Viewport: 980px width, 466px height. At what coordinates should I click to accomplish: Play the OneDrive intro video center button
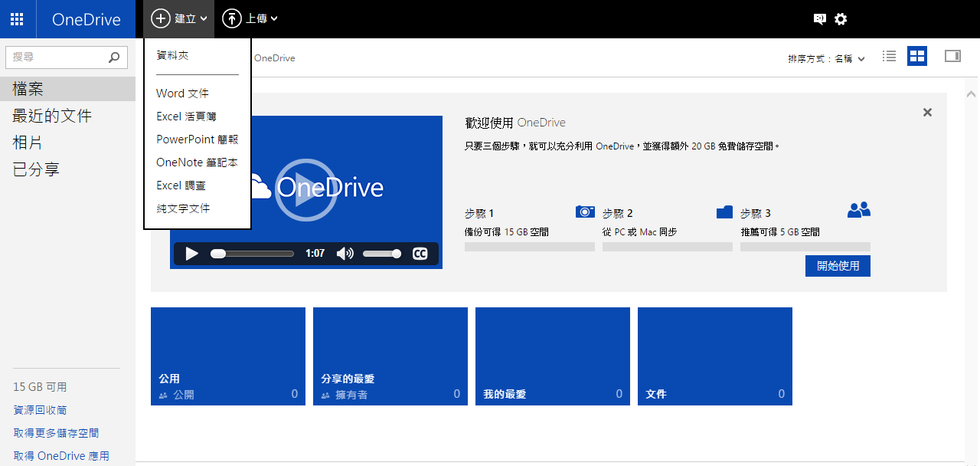coord(305,189)
